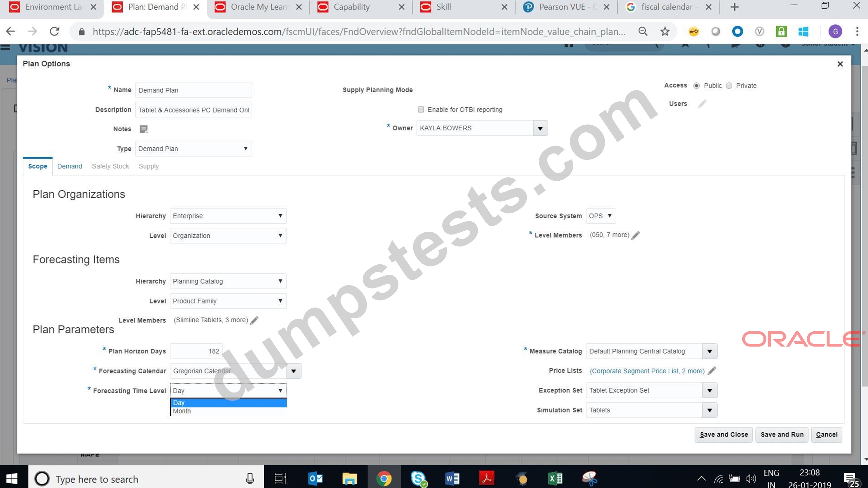Edit Users with the pencil icon
The width and height of the screenshot is (868, 488).
tap(702, 104)
